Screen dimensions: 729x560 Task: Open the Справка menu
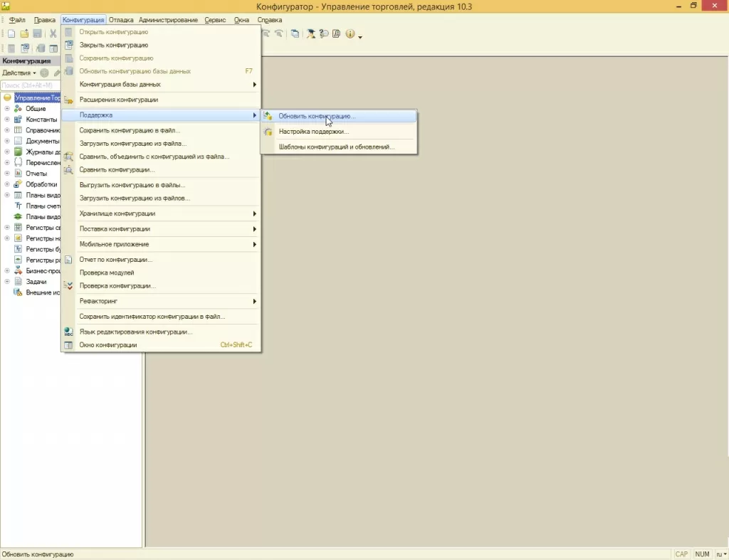pos(270,20)
